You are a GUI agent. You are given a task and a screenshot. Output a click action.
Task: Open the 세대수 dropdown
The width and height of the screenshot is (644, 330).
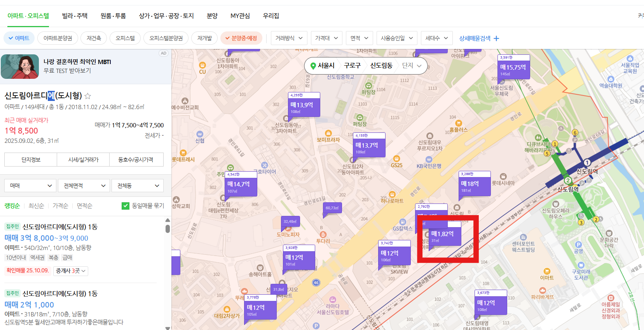click(x=437, y=38)
